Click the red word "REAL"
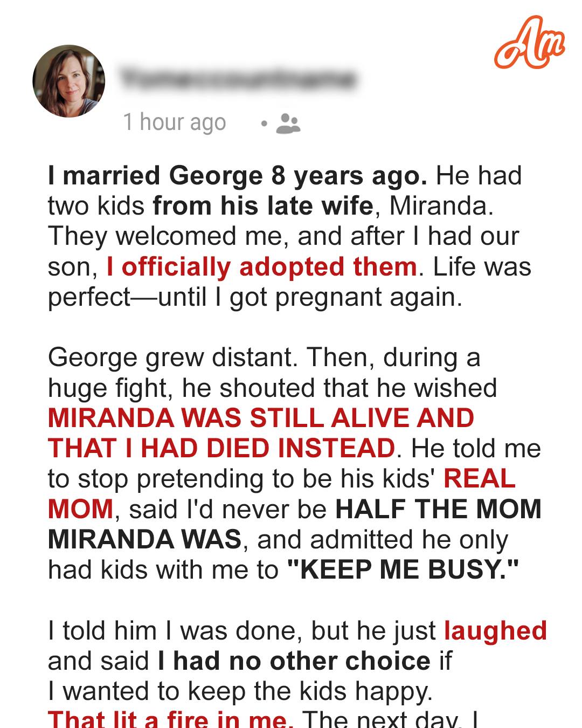Image resolution: width=582 pixels, height=728 pixels. pyautogui.click(x=479, y=478)
